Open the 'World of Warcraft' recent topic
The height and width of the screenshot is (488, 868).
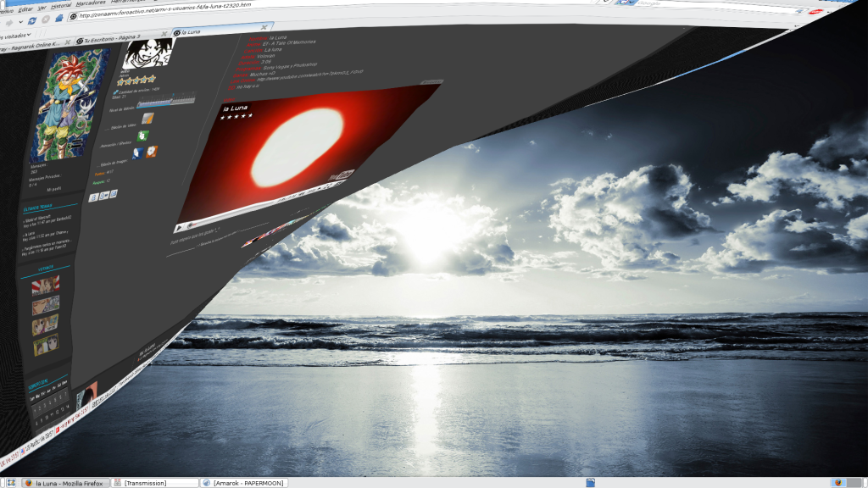(x=38, y=218)
